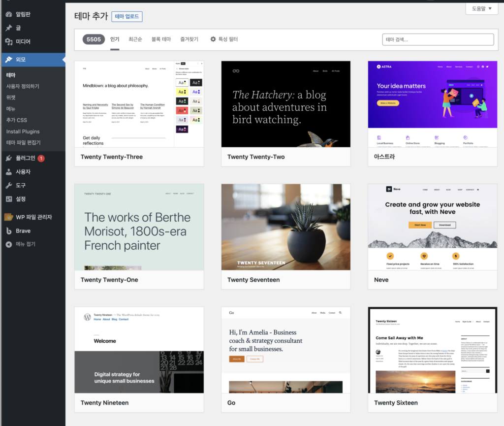Open 메뉴 submenu under 외모

11,109
